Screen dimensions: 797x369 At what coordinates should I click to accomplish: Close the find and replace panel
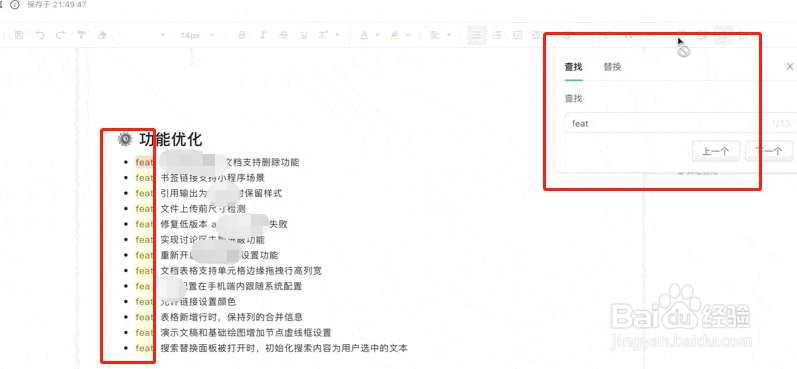pyautogui.click(x=789, y=67)
